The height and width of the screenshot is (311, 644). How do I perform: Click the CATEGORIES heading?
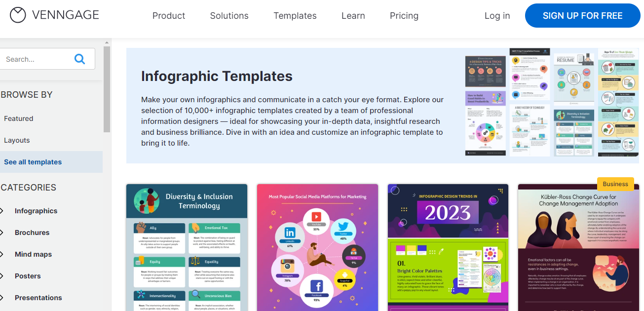click(28, 188)
